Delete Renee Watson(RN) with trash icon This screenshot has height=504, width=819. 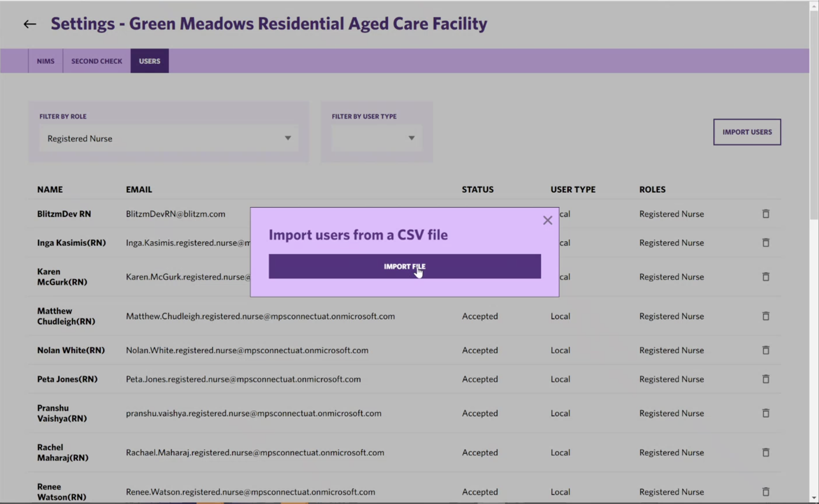point(765,492)
